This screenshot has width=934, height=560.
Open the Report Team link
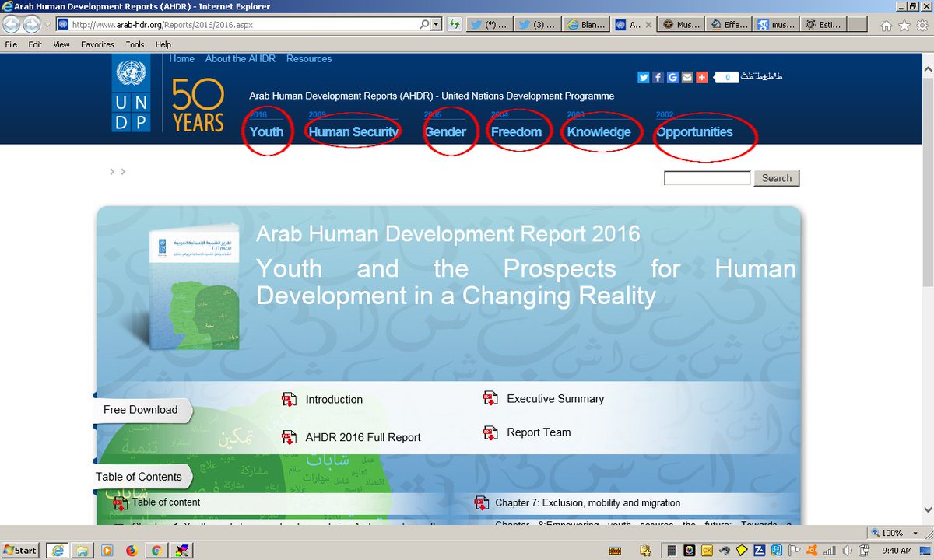coord(539,432)
